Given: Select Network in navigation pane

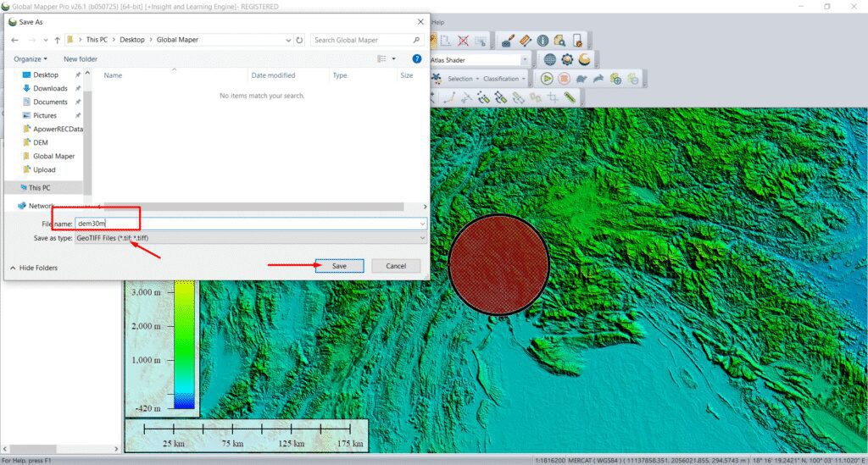Looking at the screenshot, I should [x=41, y=206].
